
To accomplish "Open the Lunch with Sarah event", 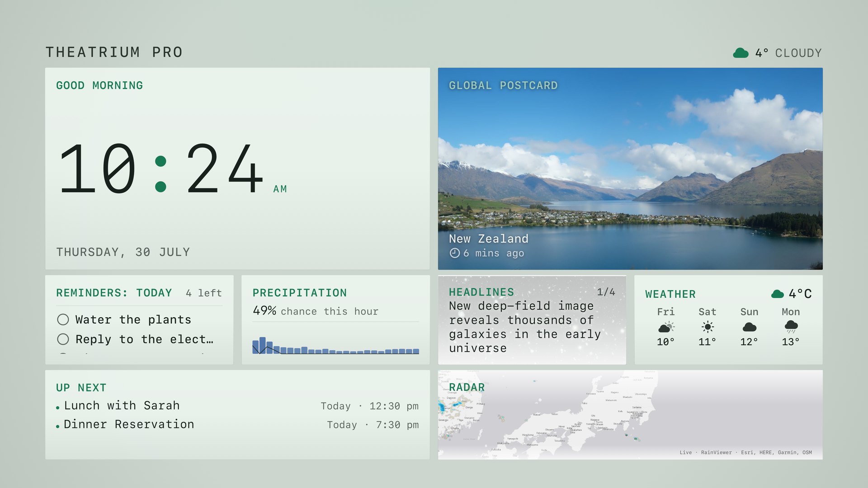I will pos(237,406).
